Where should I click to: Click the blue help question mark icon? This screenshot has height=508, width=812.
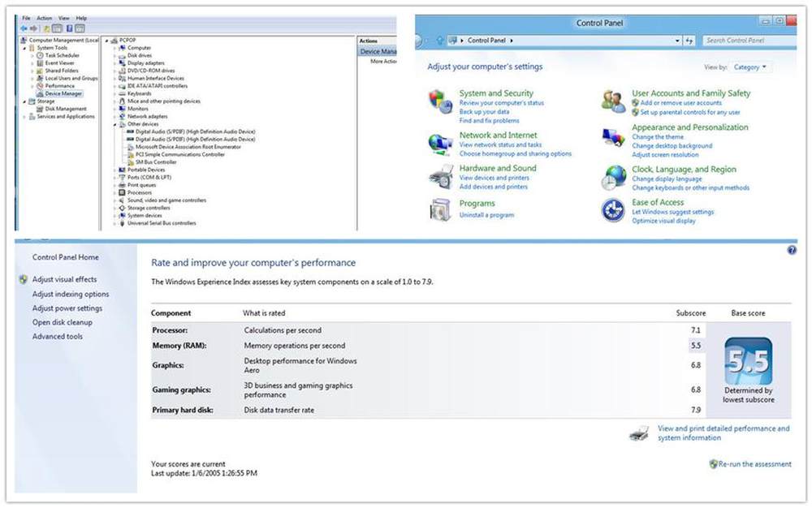pyautogui.click(x=792, y=251)
